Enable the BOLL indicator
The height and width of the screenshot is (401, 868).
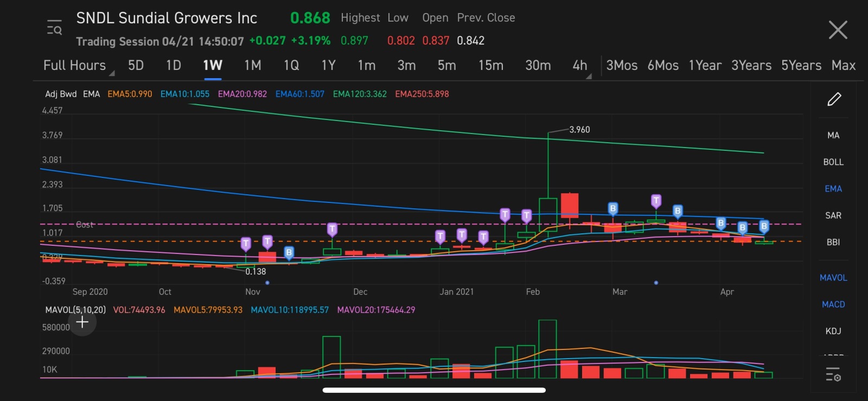[833, 162]
